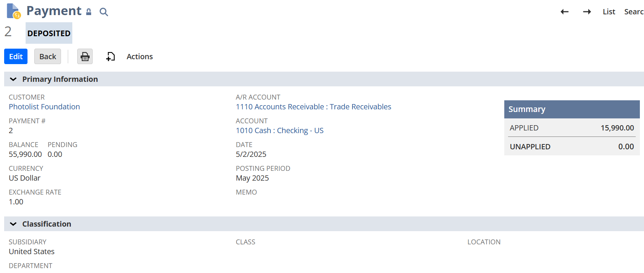Open the Search menu item

(633, 12)
